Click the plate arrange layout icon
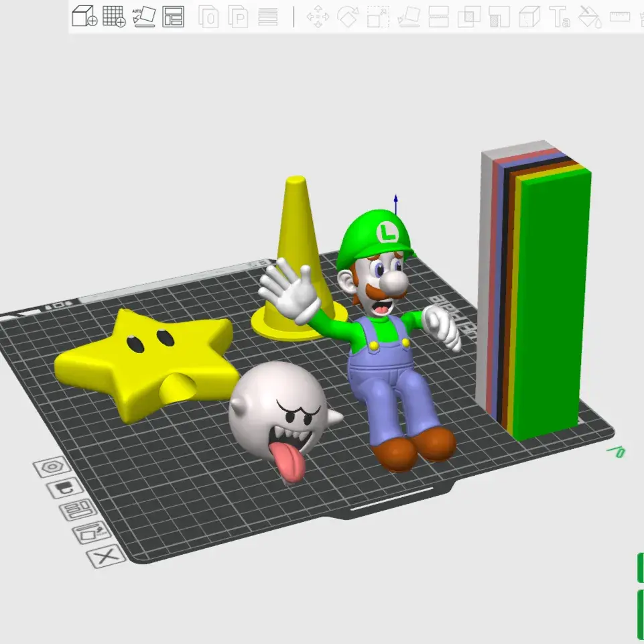Screen dimensions: 644x644 tap(78, 510)
